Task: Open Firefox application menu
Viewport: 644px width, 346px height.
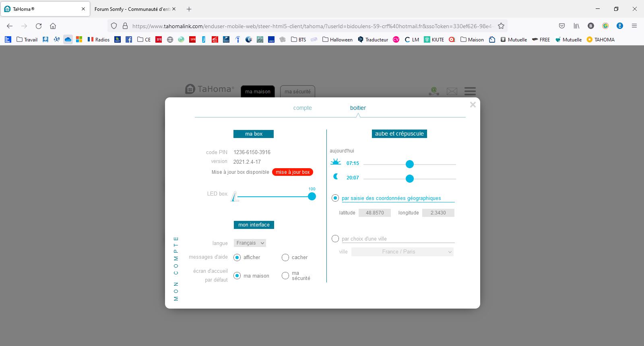Action: pyautogui.click(x=634, y=26)
